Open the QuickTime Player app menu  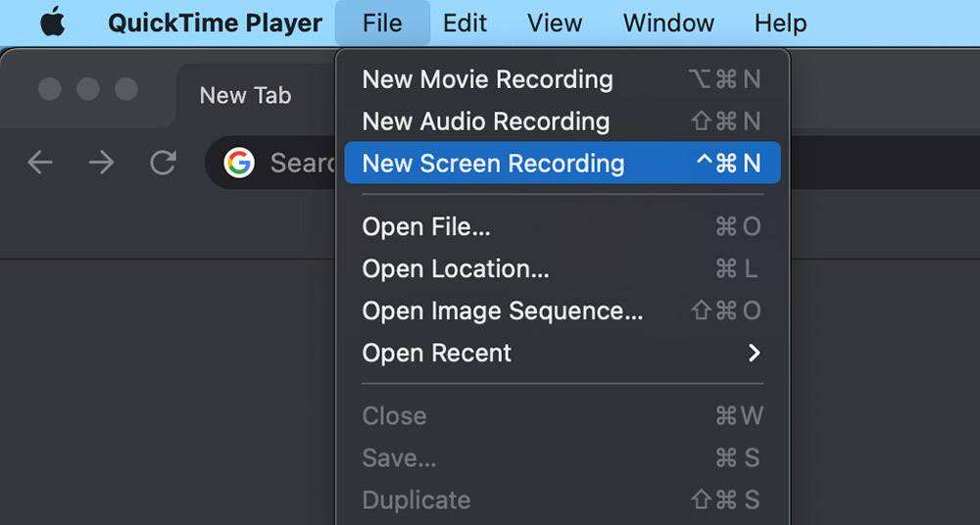pos(215,23)
